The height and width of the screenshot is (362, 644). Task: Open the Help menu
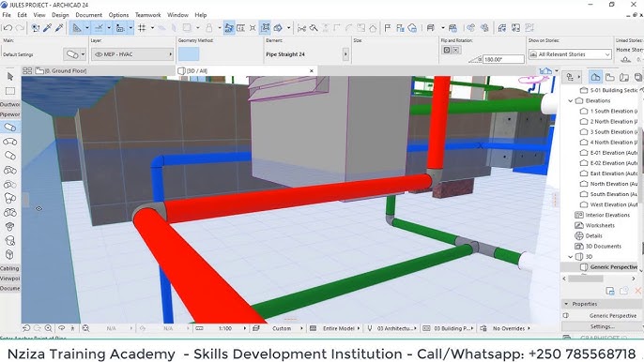[201, 15]
